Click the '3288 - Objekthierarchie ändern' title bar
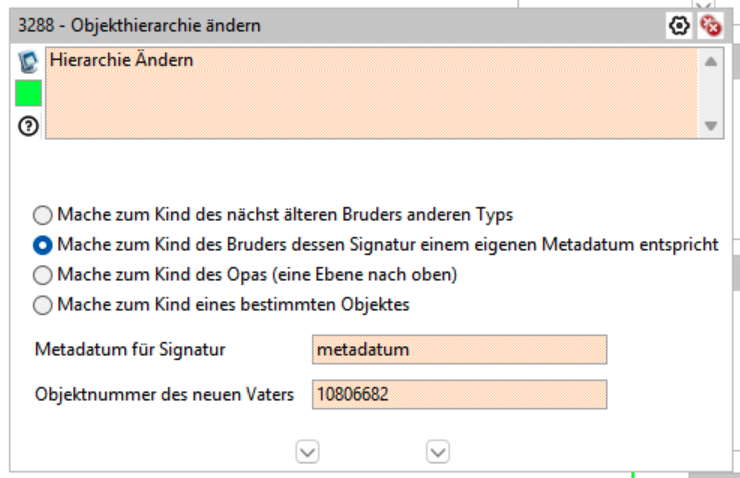Viewport: 740px width, 478px height. [x=300, y=26]
